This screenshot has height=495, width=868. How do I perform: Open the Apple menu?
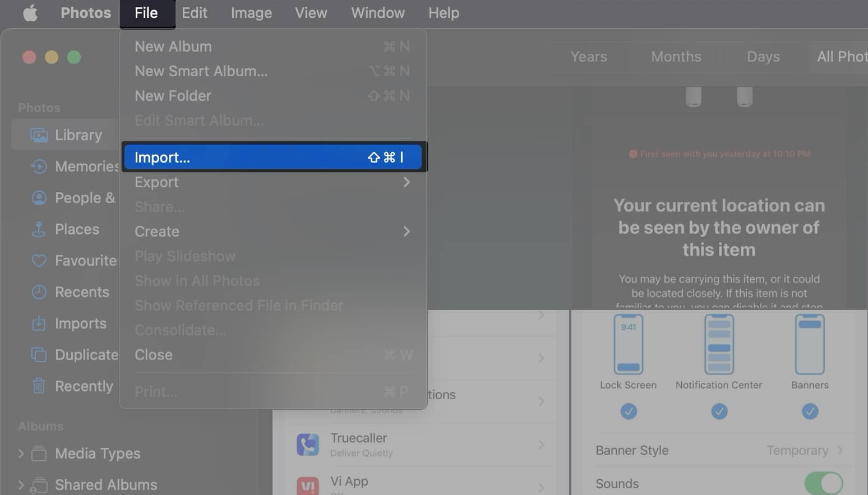click(30, 12)
